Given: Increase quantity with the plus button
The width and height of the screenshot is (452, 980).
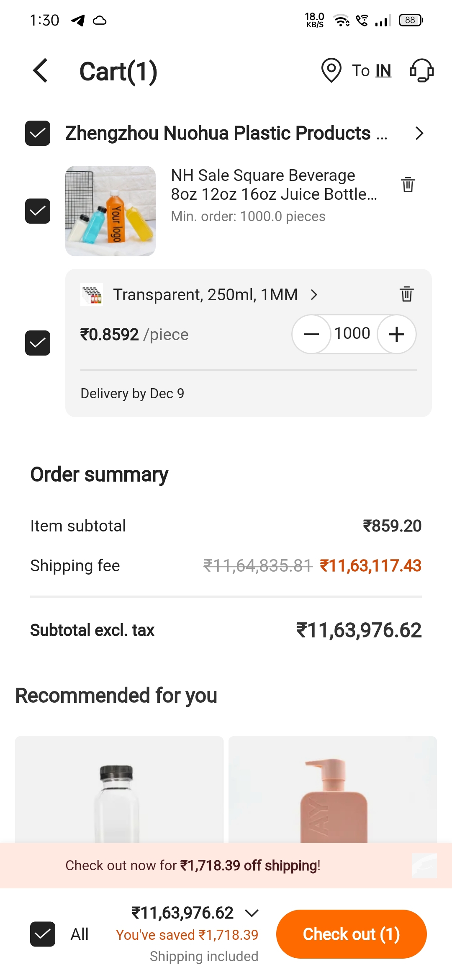Looking at the screenshot, I should pyautogui.click(x=396, y=334).
